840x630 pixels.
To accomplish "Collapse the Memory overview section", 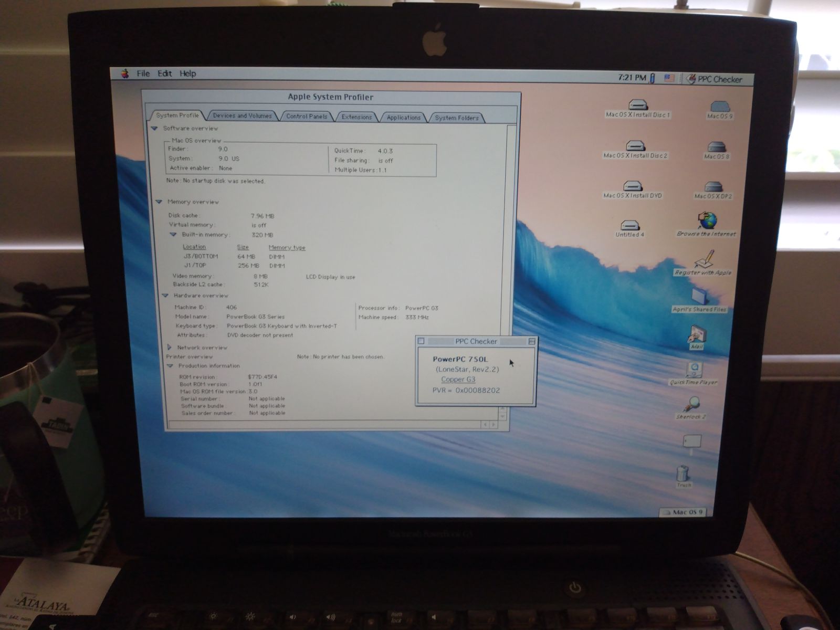I will pos(159,202).
